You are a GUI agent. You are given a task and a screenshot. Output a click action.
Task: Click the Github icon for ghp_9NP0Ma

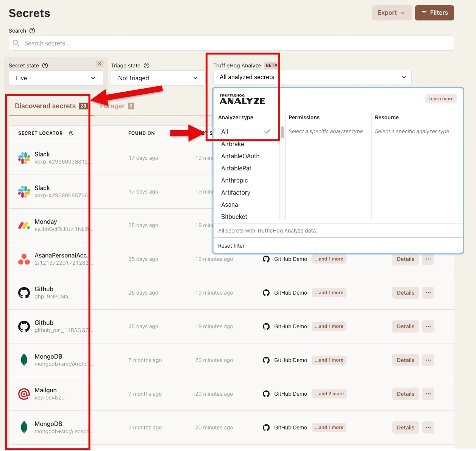pyautogui.click(x=24, y=293)
